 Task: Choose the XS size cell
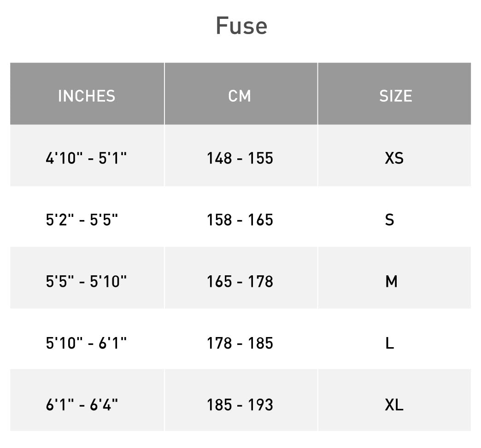pyautogui.click(x=394, y=158)
